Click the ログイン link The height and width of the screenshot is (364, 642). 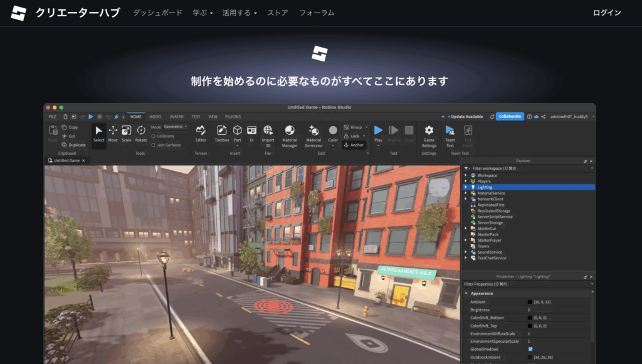(x=607, y=13)
